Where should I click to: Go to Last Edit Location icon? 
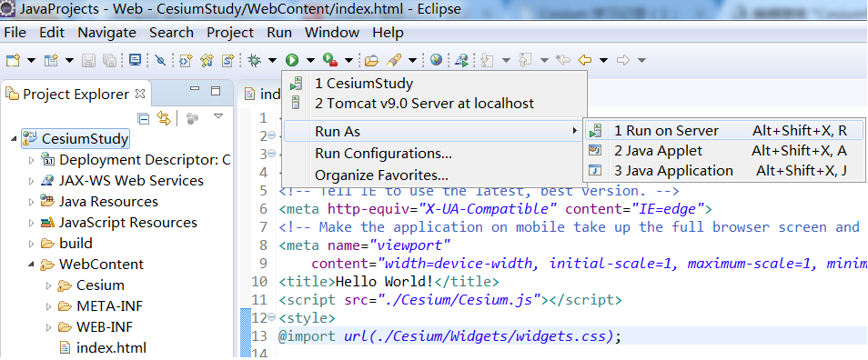click(x=563, y=60)
